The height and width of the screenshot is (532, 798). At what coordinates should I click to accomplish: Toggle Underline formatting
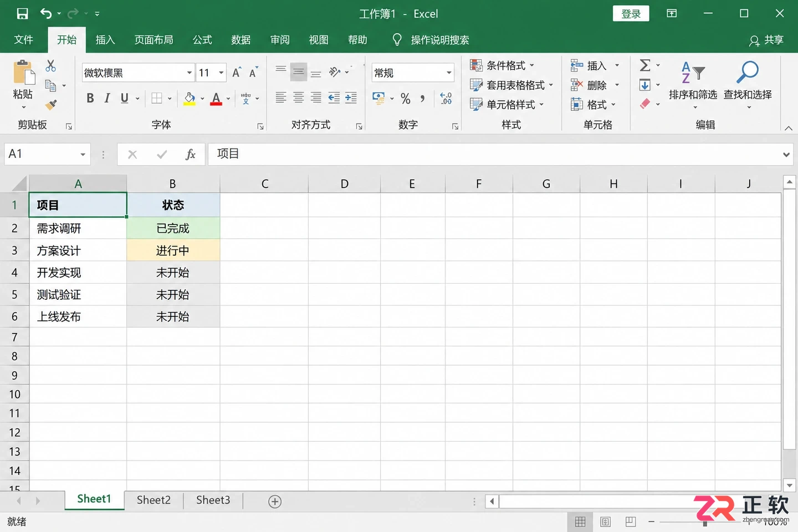click(x=125, y=99)
